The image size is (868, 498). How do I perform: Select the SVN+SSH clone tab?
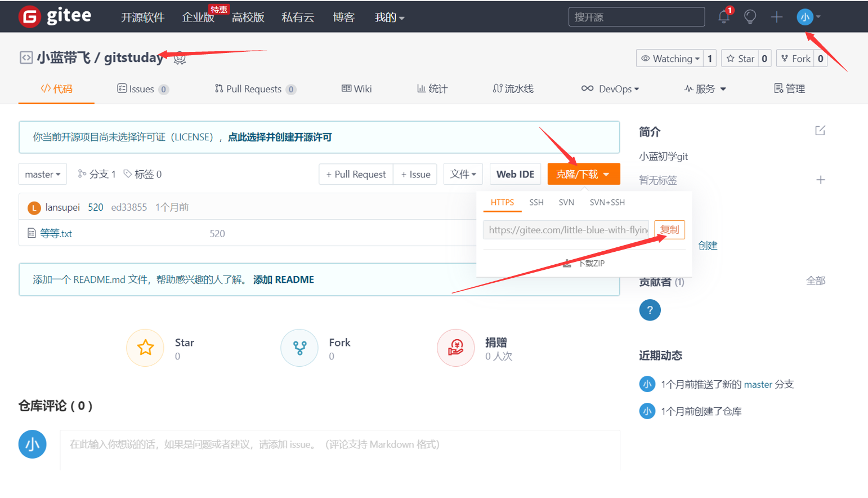click(607, 202)
